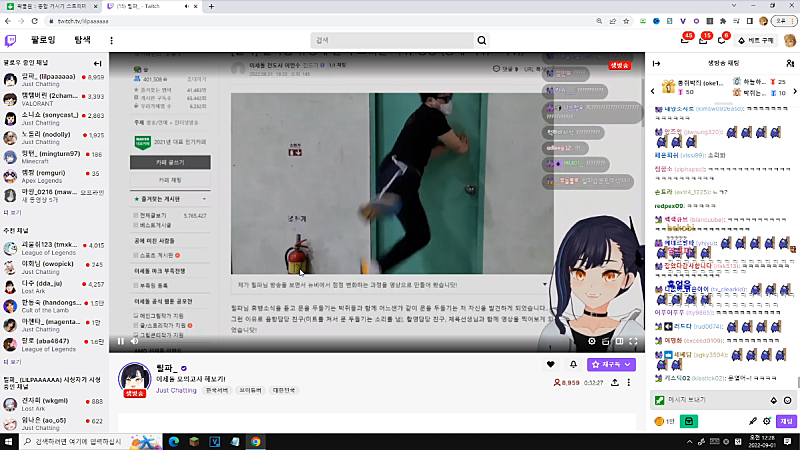
Task: Open the Browse (탐색) tab
Action: point(82,40)
